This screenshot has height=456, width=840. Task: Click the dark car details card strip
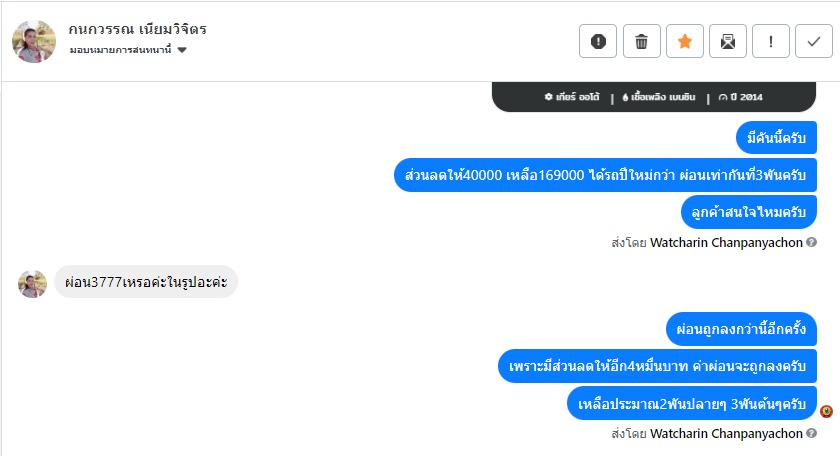coord(654,97)
